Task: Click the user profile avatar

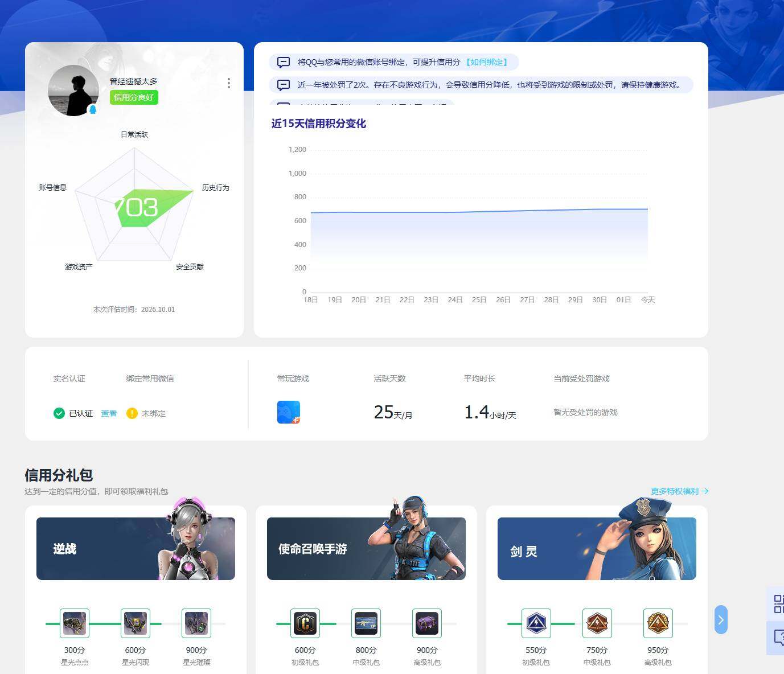Action: click(73, 91)
